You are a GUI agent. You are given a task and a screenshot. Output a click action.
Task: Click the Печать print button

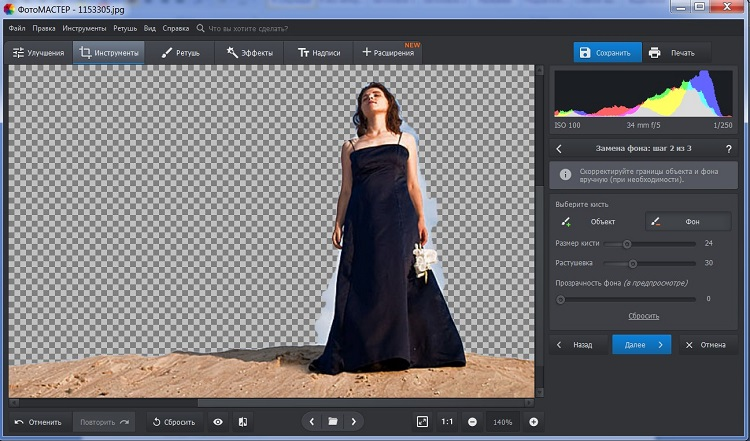tap(677, 53)
